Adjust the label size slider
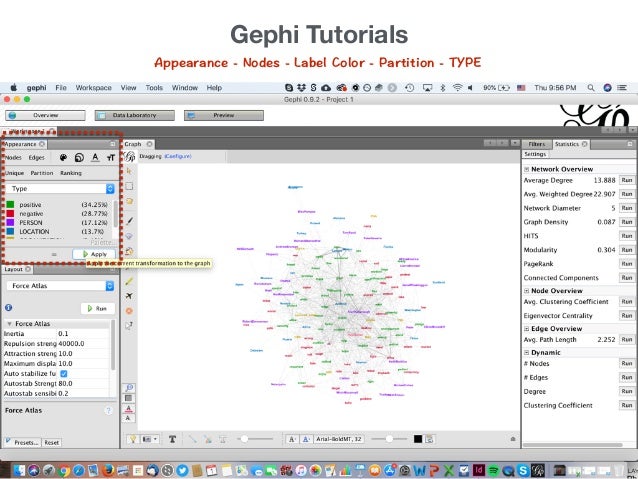Image resolution: width=638 pixels, height=479 pixels. [x=389, y=439]
